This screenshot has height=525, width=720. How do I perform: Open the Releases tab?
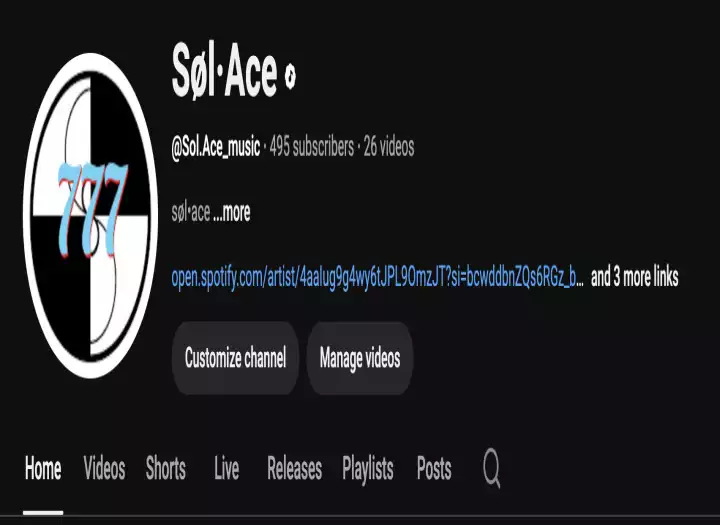pyautogui.click(x=294, y=469)
